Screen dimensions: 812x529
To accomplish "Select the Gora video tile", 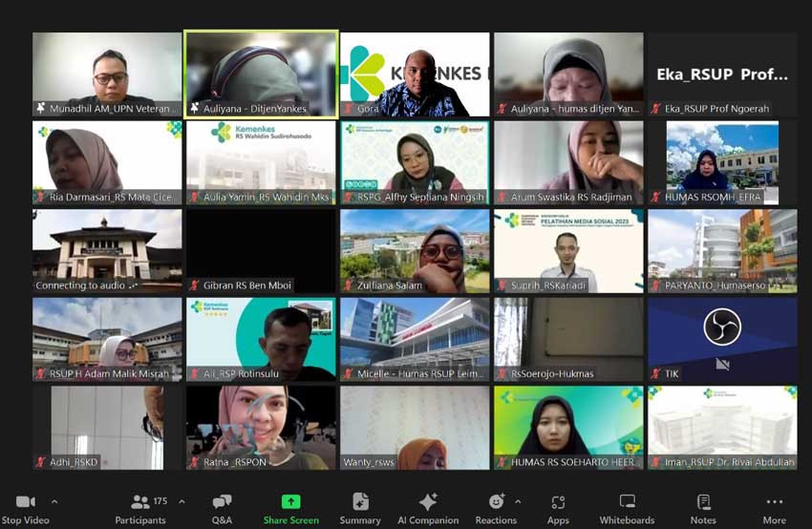I will pos(415,74).
